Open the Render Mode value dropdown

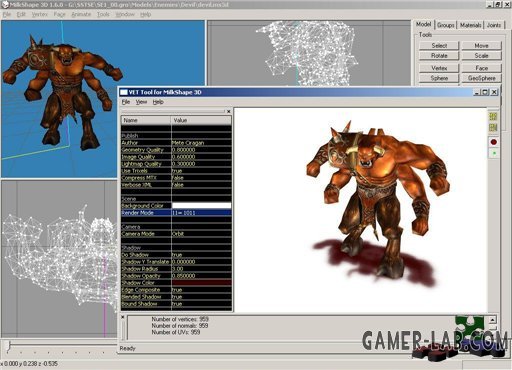pos(201,213)
